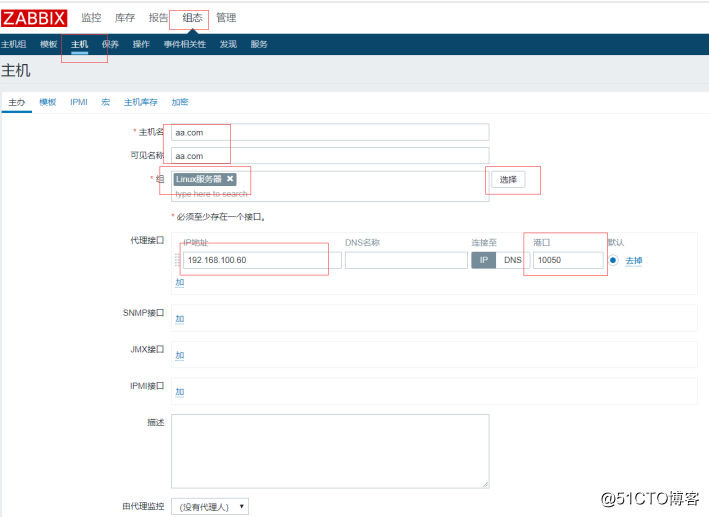
Task: Switch to the IPMI tab
Action: [x=79, y=102]
